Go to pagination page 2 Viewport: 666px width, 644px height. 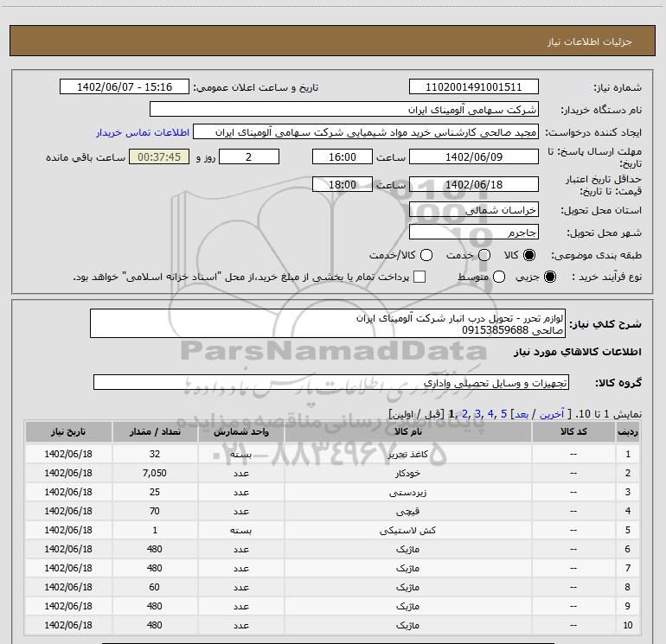[465, 413]
